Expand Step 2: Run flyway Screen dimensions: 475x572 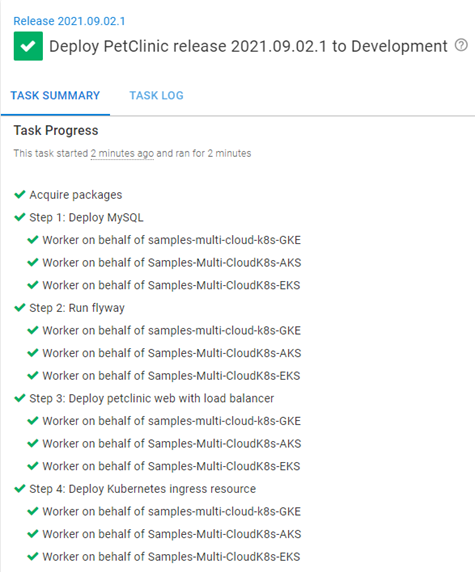(77, 308)
